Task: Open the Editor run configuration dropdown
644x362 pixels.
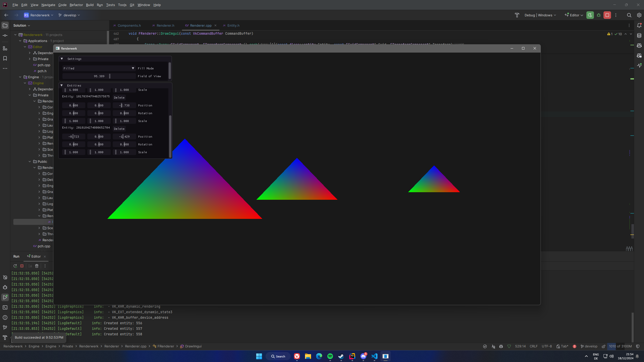Action: point(574,15)
